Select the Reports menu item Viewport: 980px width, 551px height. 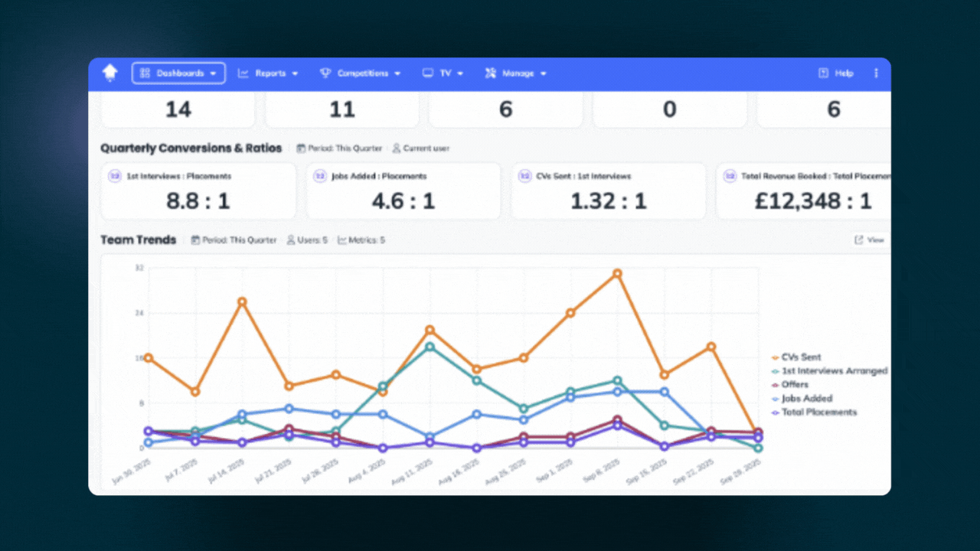coord(270,73)
